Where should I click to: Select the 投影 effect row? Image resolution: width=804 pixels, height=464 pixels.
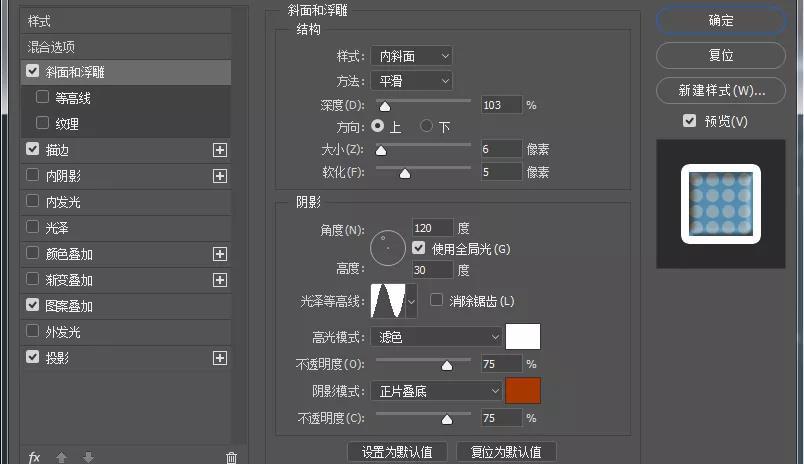tap(126, 358)
